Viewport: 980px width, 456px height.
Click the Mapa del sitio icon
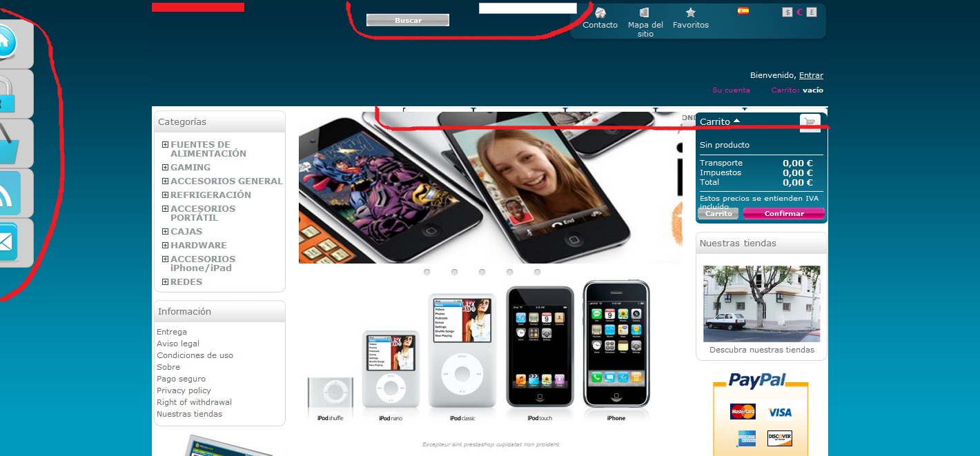(x=645, y=12)
